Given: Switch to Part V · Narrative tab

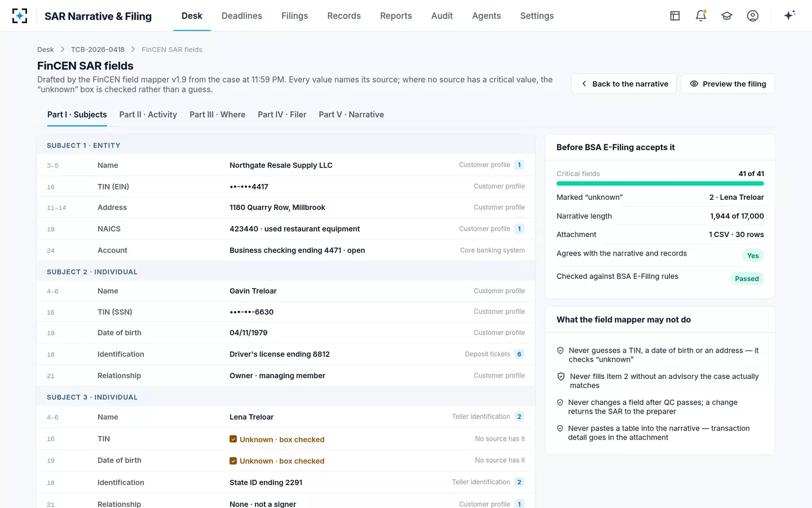Looking at the screenshot, I should click(x=351, y=115).
